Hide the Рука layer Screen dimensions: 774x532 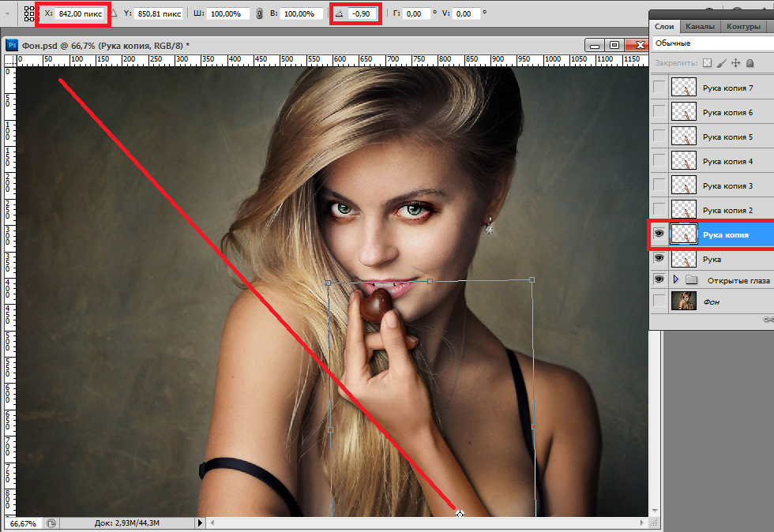coord(659,258)
